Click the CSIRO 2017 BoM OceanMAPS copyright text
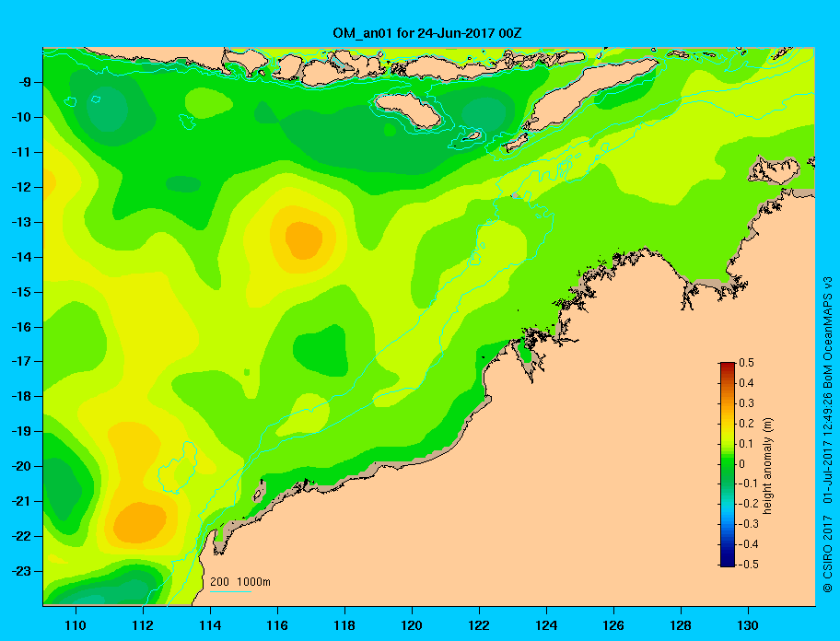 coord(828,435)
